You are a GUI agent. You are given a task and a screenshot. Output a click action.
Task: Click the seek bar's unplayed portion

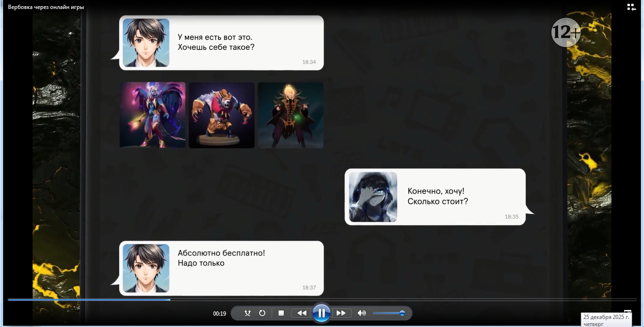click(401, 300)
